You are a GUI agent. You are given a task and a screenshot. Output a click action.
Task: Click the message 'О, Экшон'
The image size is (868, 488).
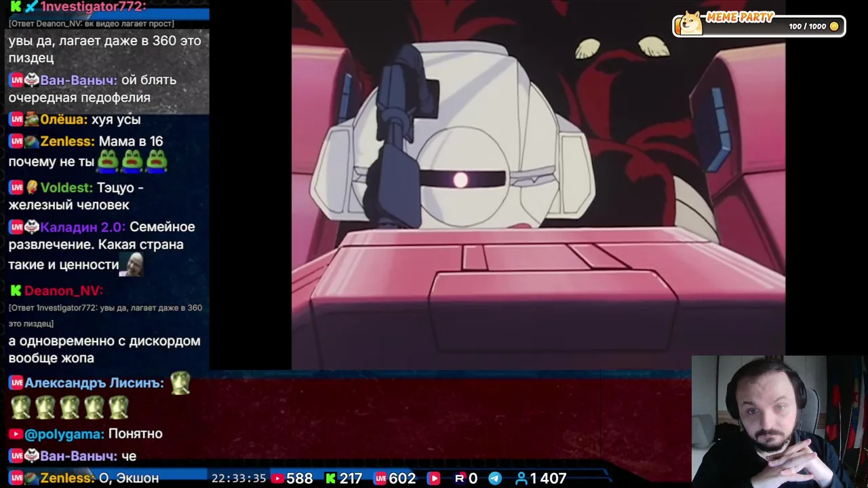point(129,479)
